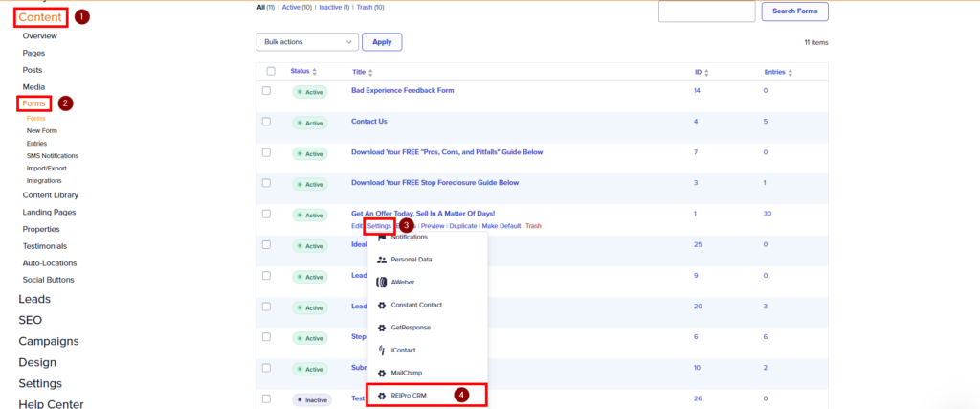Viewport: 980px width, 409px height.
Task: Click Duplicate link under Get An Offer form
Action: coord(463,226)
